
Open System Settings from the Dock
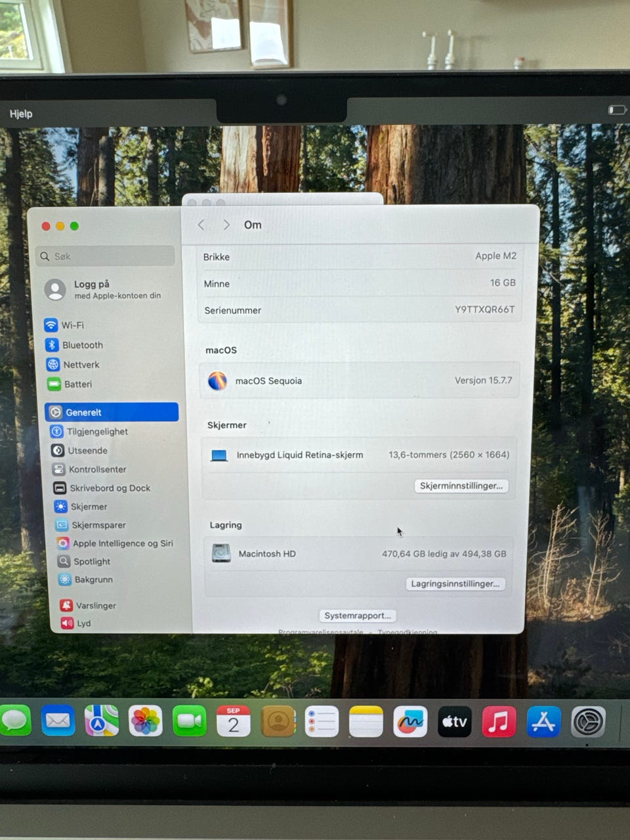588,722
